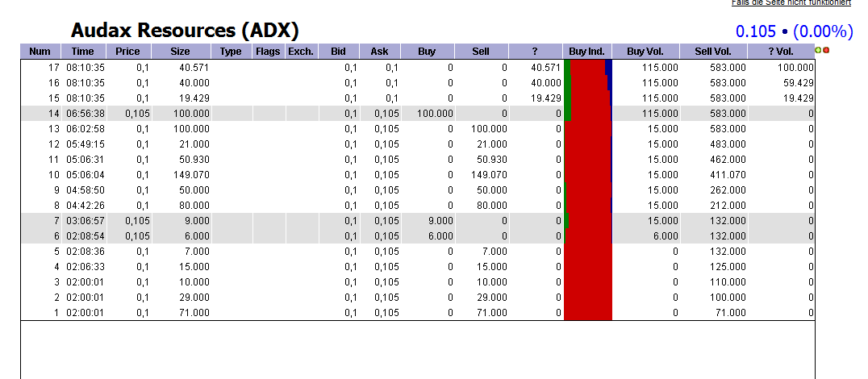Click the Sell column header

[481, 52]
